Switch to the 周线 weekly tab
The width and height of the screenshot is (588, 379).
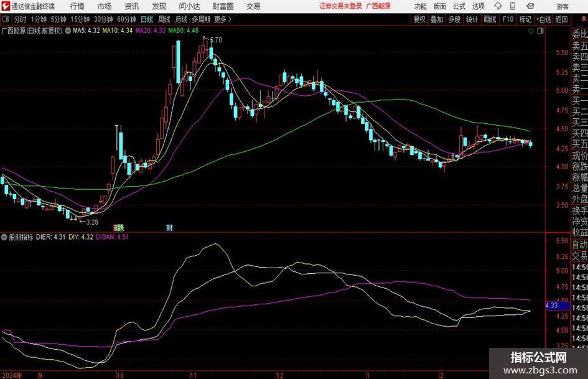coord(164,19)
